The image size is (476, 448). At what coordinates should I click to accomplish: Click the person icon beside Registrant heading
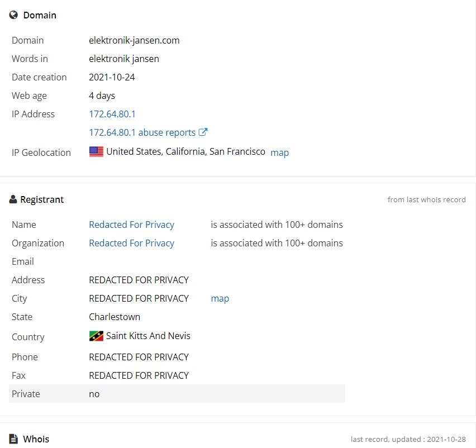pos(13,199)
